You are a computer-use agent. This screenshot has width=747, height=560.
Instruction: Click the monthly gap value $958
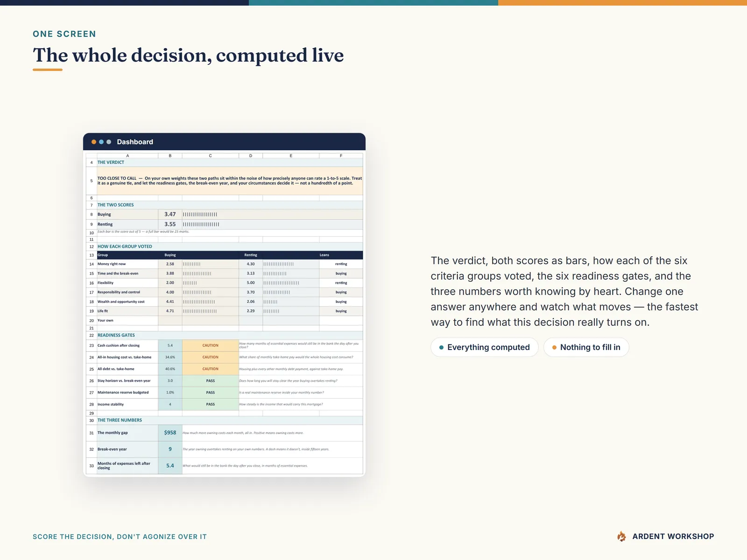coord(170,433)
